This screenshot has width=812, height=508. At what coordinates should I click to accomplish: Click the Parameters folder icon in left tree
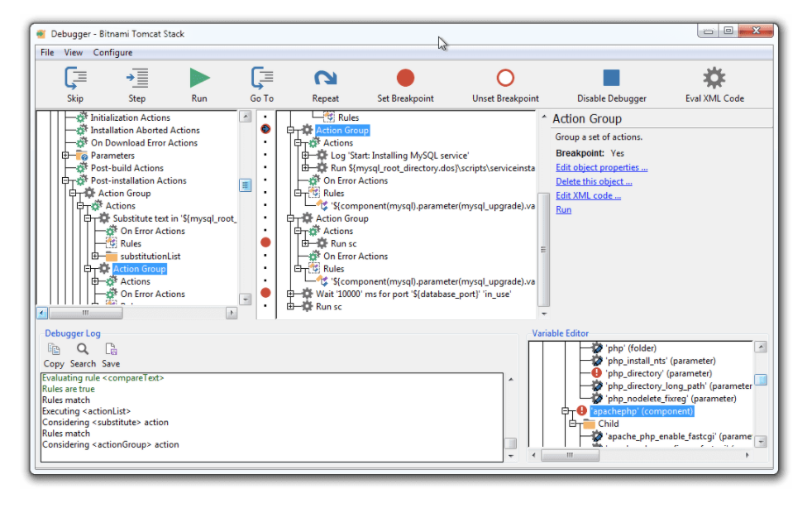[x=82, y=155]
